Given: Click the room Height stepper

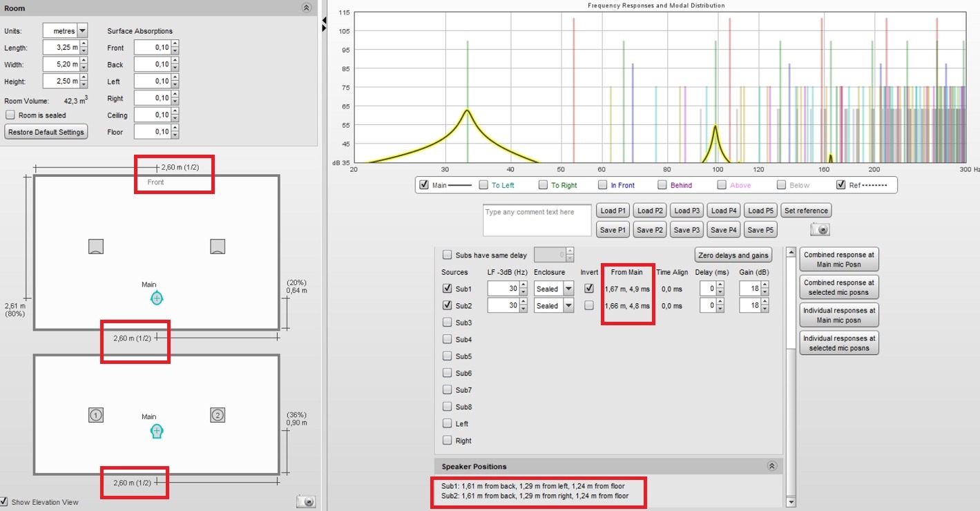Looking at the screenshot, I should [x=84, y=81].
